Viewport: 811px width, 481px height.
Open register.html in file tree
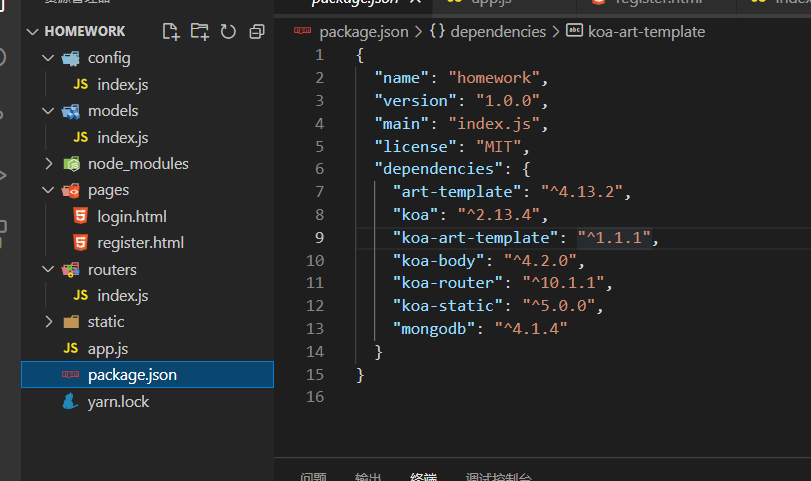pyautogui.click(x=141, y=243)
